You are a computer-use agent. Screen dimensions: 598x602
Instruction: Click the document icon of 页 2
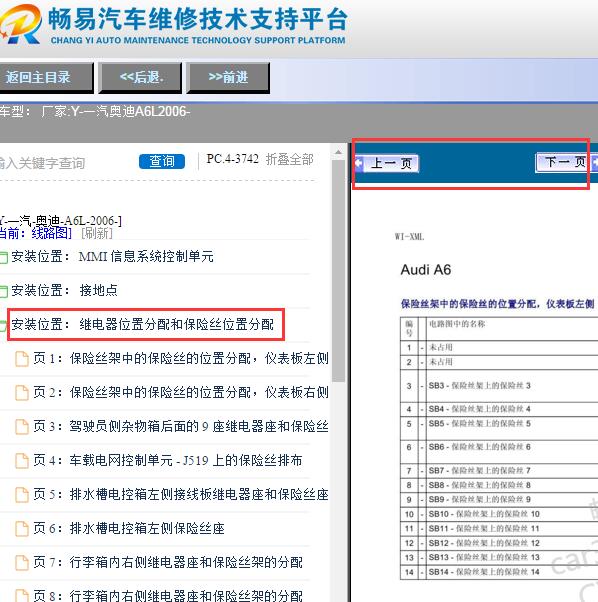point(21,393)
